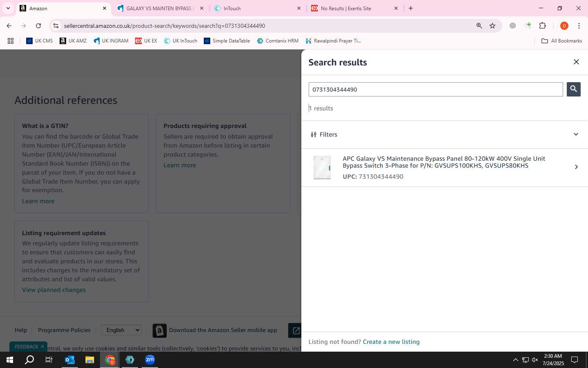Go back to previous page
The height and width of the screenshot is (368, 588).
coord(9,26)
